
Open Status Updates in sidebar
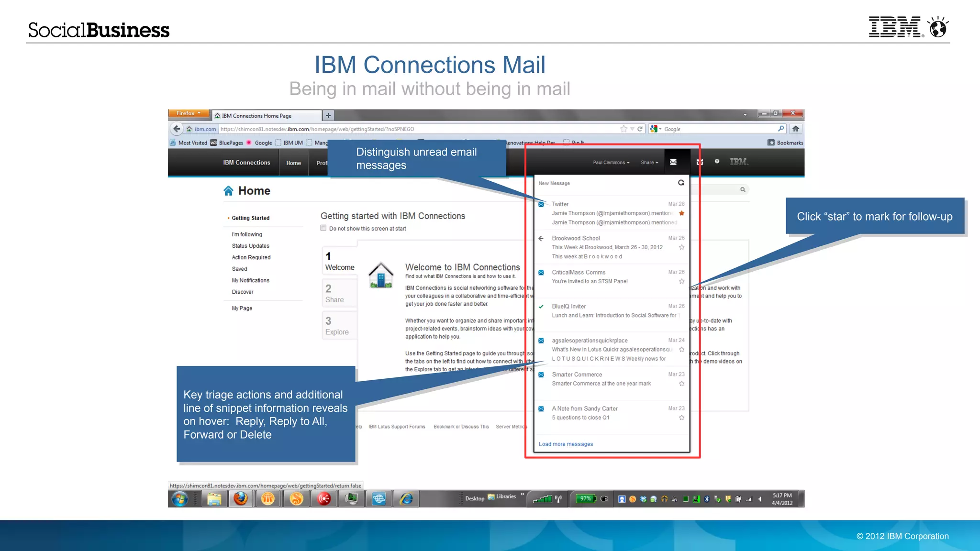[x=251, y=246]
